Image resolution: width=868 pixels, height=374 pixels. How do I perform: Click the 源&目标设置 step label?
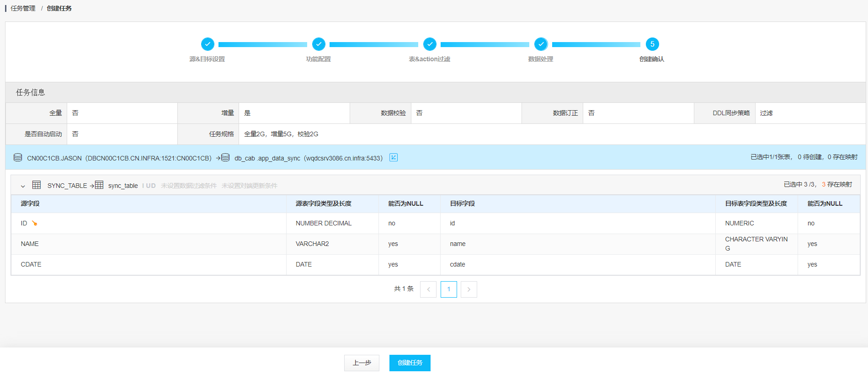coord(207,59)
